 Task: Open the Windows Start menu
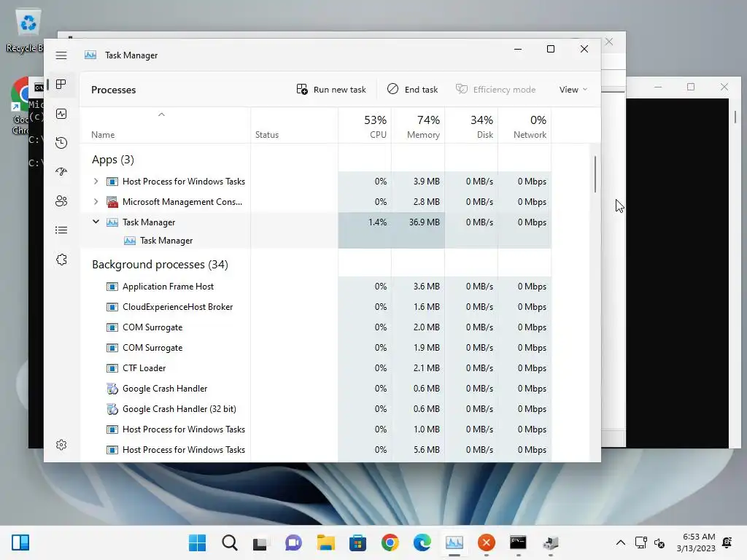[x=197, y=542]
